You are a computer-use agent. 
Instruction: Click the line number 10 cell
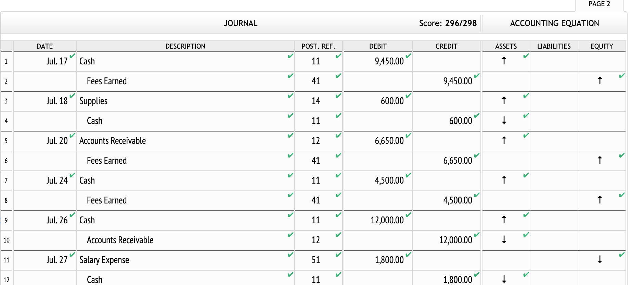7,240
